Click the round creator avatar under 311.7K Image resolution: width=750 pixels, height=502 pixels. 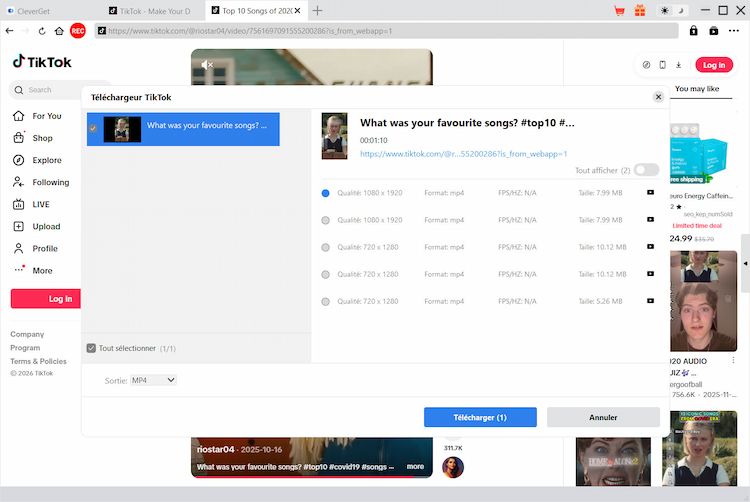point(453,467)
